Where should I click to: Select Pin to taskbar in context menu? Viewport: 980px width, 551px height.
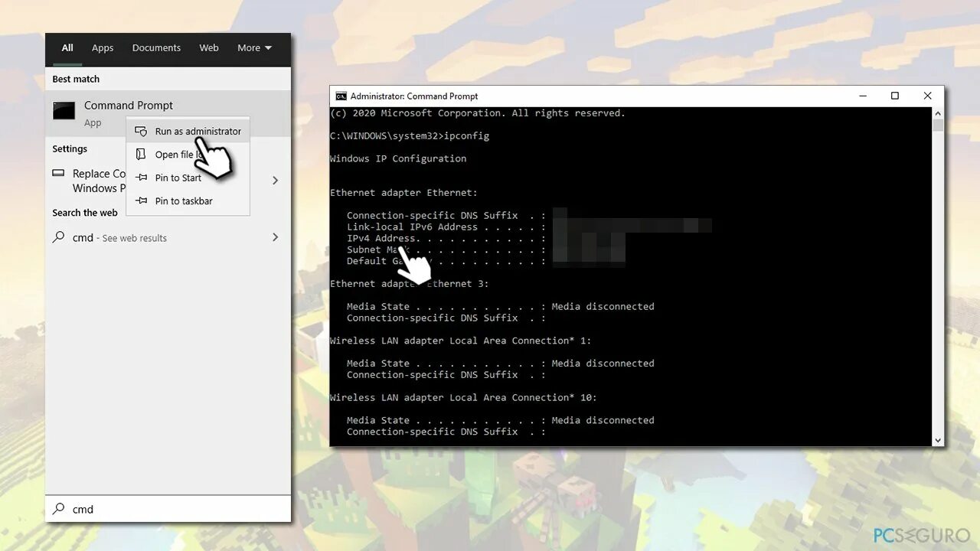[188, 201]
